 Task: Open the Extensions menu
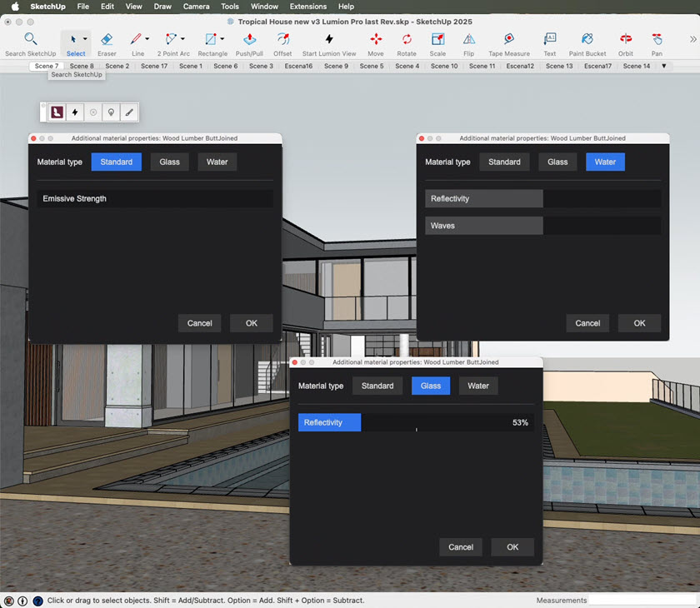click(307, 6)
